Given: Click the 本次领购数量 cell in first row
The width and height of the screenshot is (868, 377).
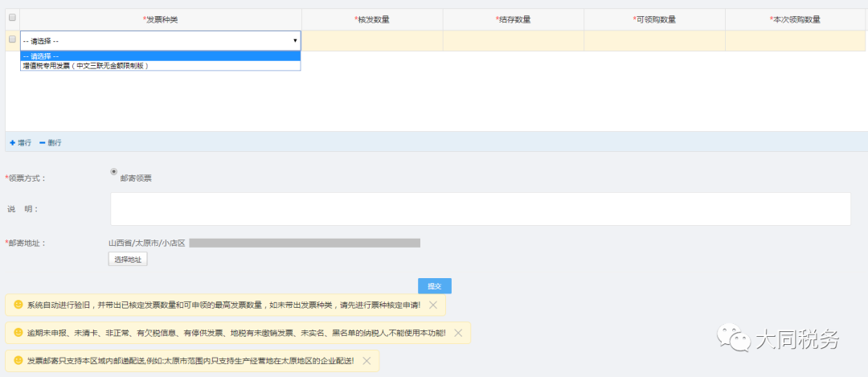Looking at the screenshot, I should pos(795,41).
